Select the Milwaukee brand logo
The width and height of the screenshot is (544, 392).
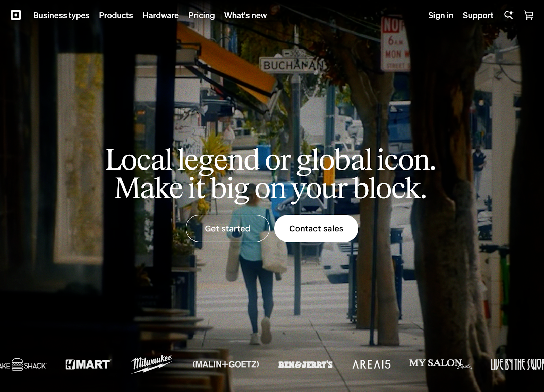click(x=152, y=364)
